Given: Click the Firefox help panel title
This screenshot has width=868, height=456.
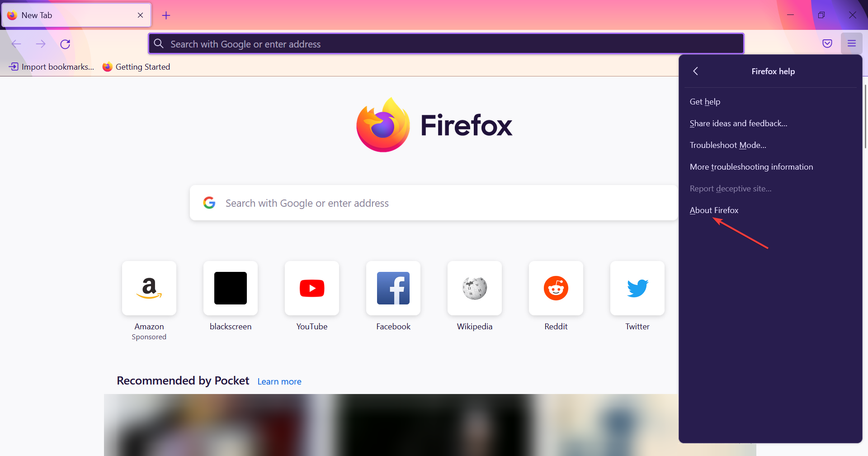Looking at the screenshot, I should click(x=773, y=71).
